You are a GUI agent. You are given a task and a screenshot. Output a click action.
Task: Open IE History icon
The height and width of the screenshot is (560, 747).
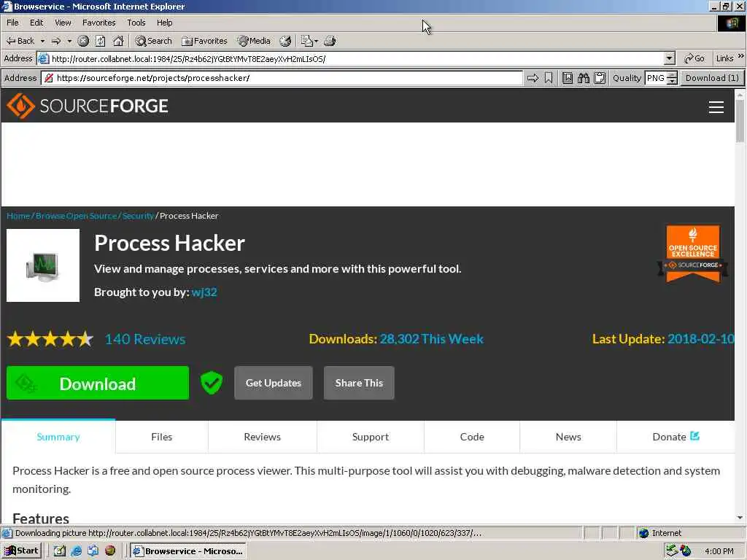coord(285,41)
